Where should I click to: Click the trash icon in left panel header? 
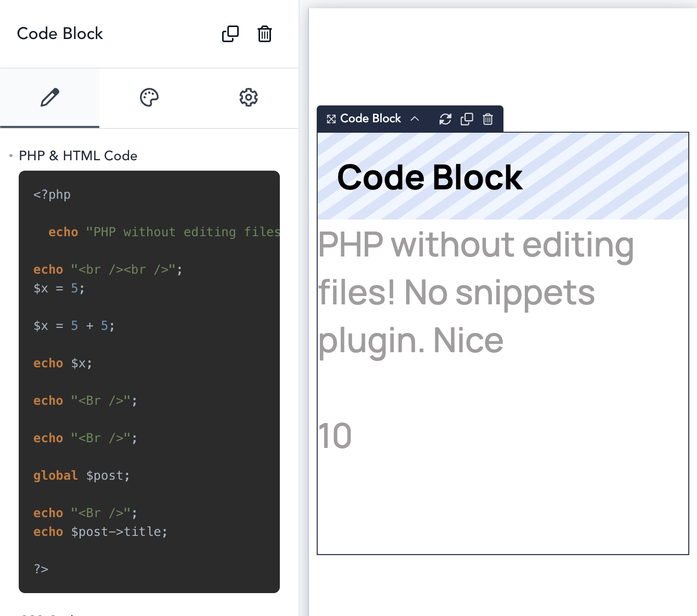pyautogui.click(x=265, y=34)
